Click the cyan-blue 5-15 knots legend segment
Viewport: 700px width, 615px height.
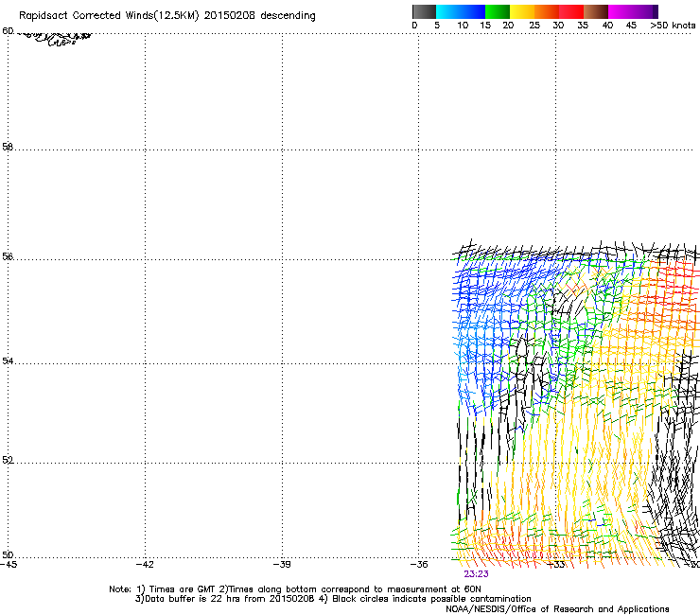461,11
